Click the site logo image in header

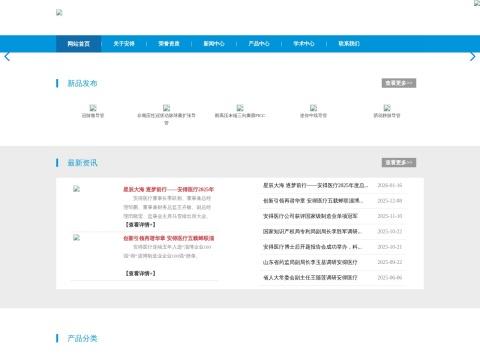click(x=59, y=13)
